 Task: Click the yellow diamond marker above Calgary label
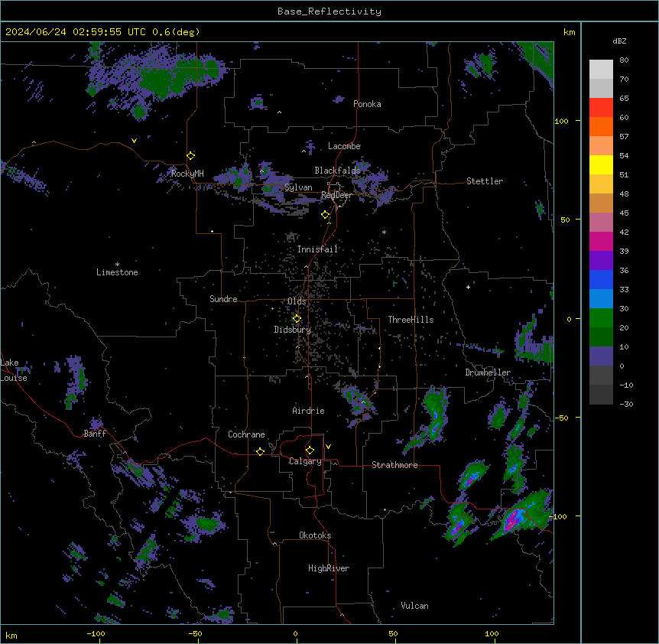[310, 450]
